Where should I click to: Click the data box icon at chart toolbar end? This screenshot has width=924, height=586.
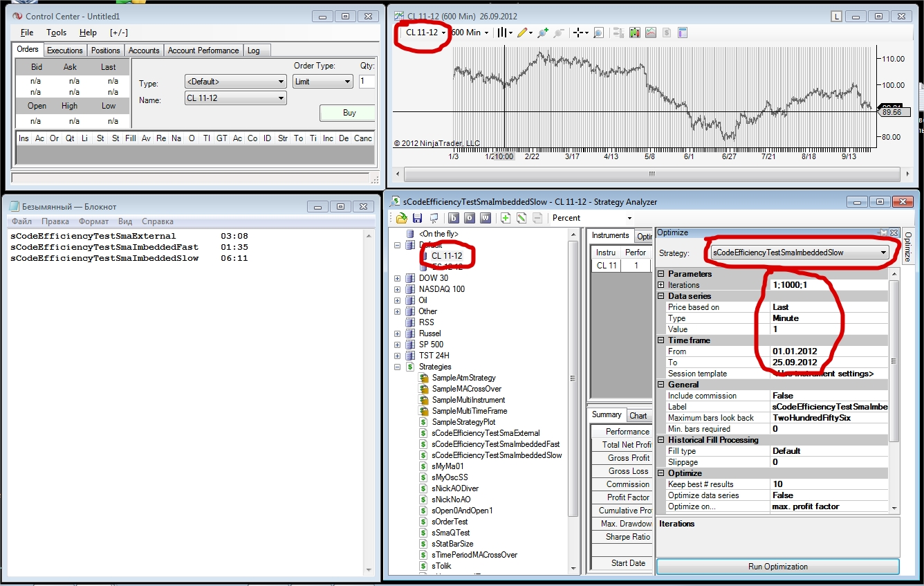click(x=683, y=33)
